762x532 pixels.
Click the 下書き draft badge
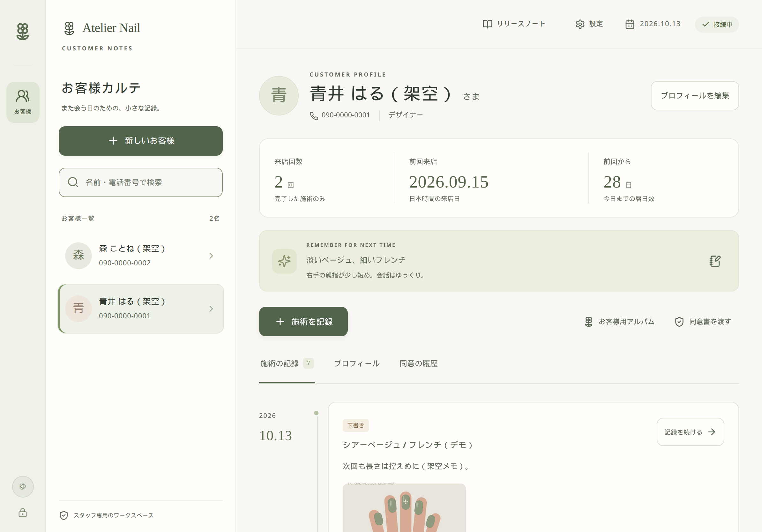click(355, 425)
